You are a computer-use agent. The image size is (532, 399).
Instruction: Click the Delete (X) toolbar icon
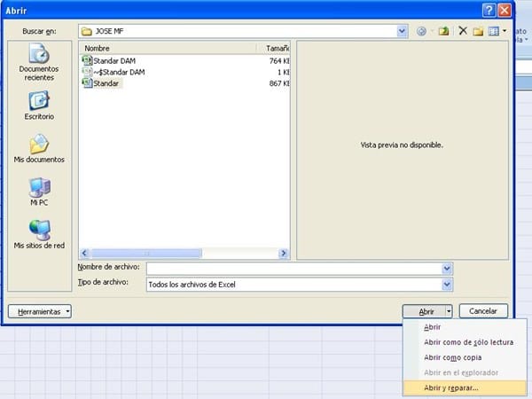pyautogui.click(x=462, y=30)
